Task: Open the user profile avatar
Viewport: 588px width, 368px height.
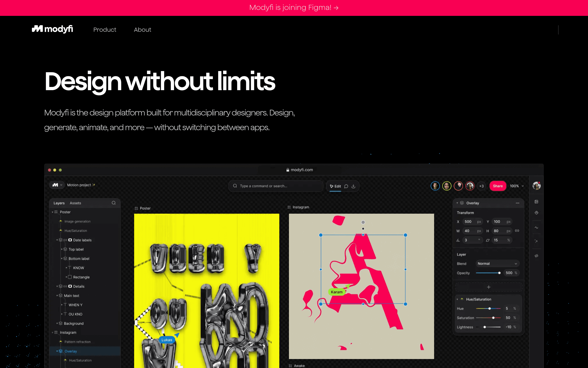Action: [x=537, y=186]
